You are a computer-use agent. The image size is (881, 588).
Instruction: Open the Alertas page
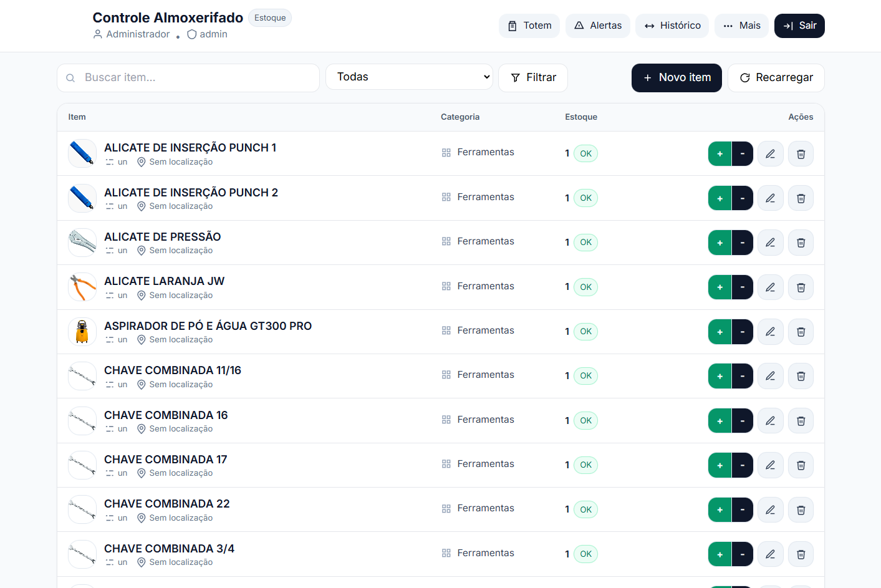pyautogui.click(x=597, y=26)
